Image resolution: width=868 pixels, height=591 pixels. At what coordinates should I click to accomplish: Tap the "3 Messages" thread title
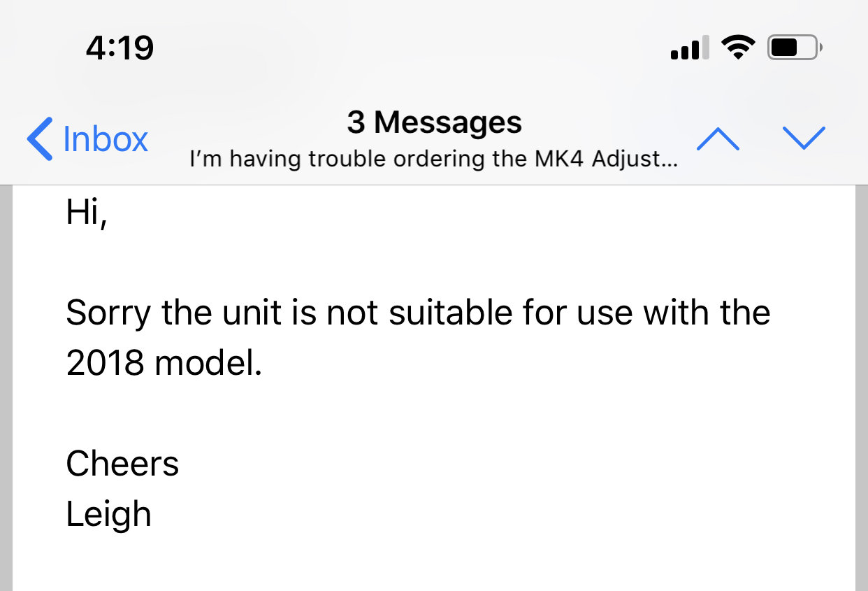pos(434,122)
